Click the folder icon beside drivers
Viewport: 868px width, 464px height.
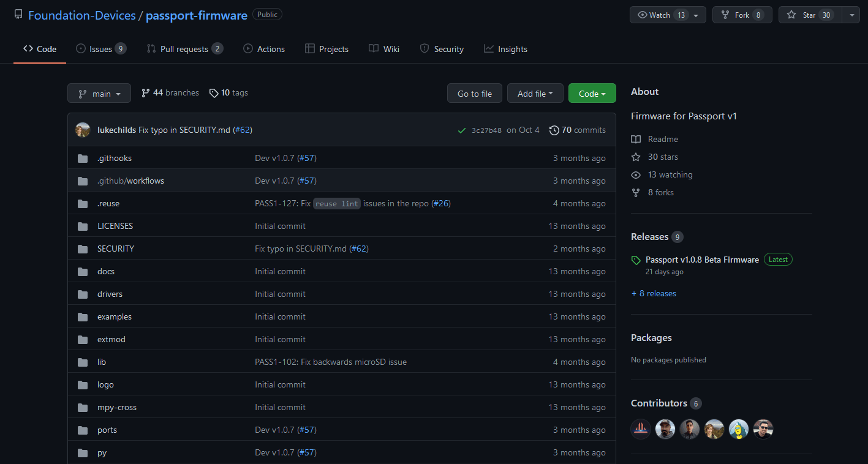click(x=83, y=294)
